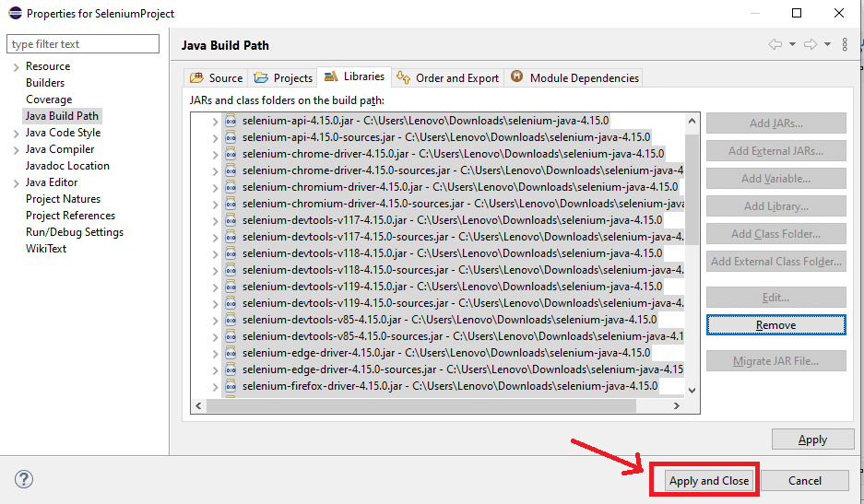Viewport: 864px width, 504px height.
Task: Open the three-dot view menu icon
Action: tap(845, 44)
